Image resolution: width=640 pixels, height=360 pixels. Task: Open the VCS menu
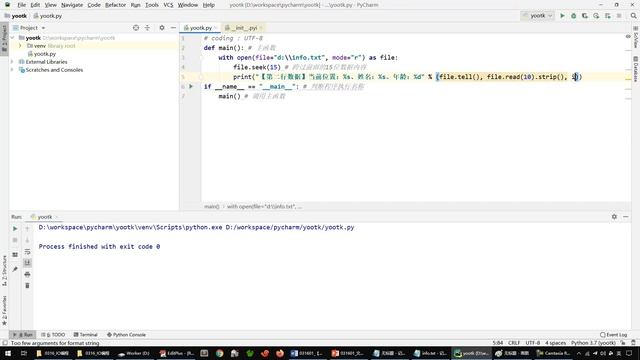168,5
